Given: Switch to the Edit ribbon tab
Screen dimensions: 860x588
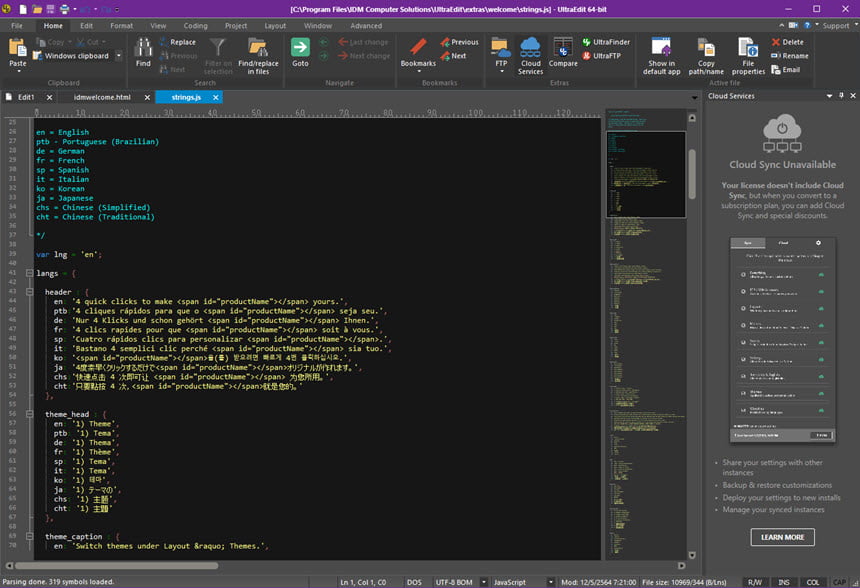Looking at the screenshot, I should click(86, 26).
